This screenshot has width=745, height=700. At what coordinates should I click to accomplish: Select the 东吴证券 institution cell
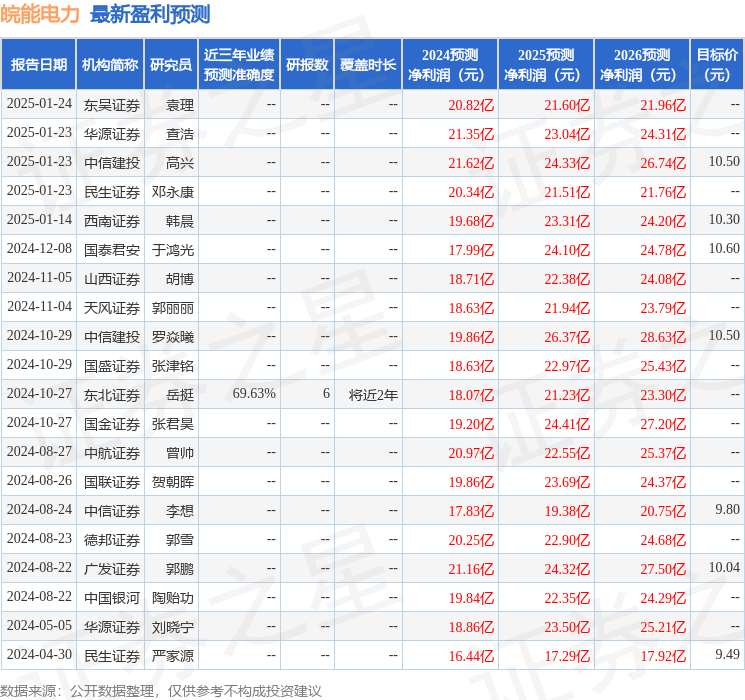click(112, 105)
